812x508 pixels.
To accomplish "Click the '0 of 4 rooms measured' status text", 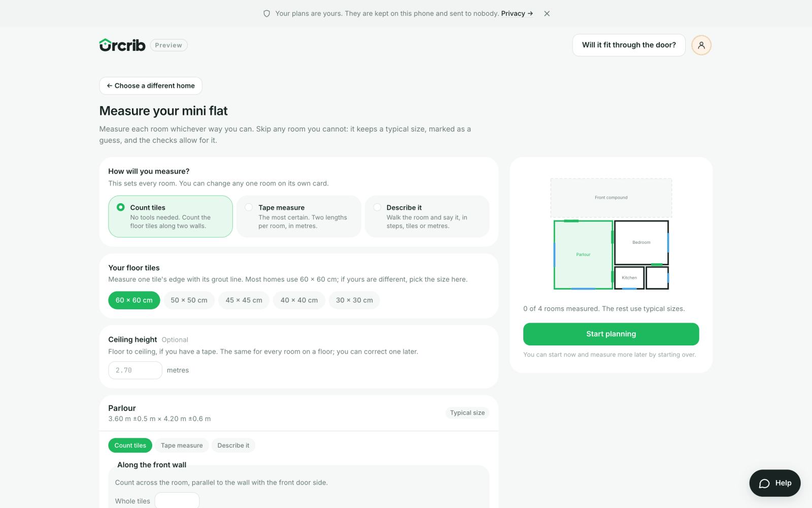I will click(604, 309).
